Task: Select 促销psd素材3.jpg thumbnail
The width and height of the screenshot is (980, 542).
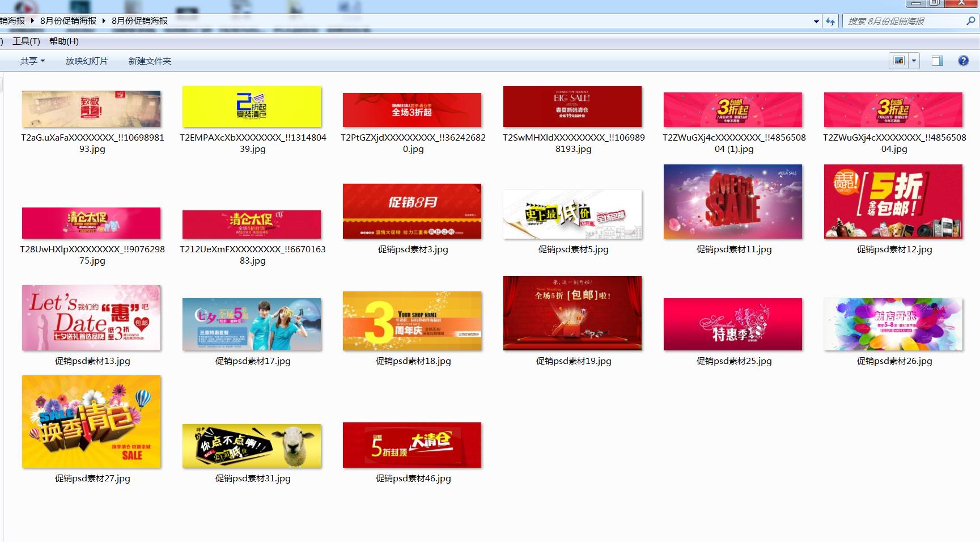Action: pos(413,211)
